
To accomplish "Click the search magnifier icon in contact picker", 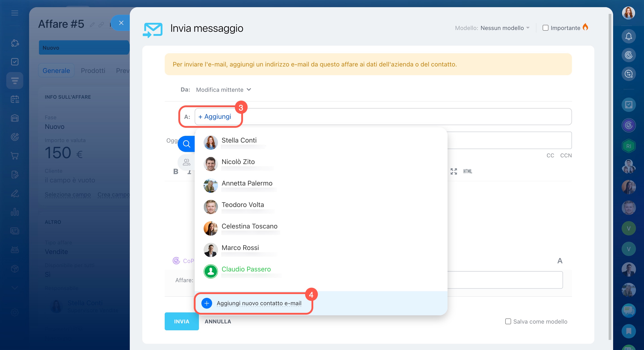I will click(186, 144).
